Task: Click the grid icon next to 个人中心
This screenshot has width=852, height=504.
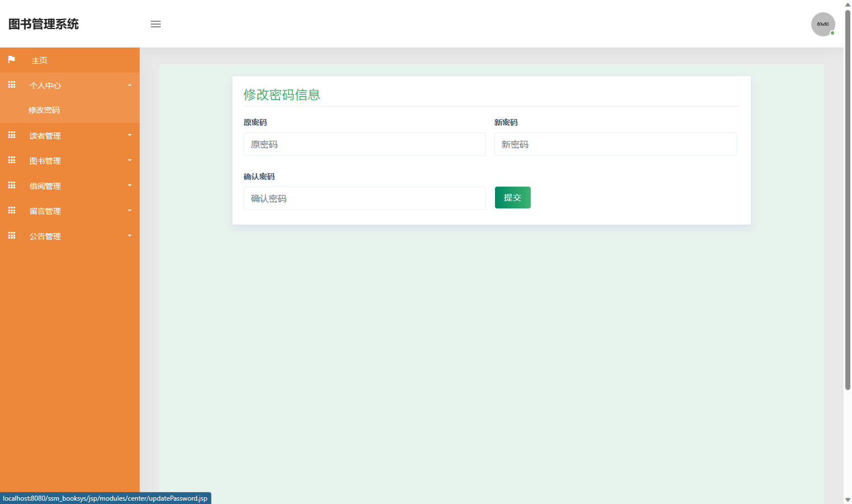Action: [11, 85]
